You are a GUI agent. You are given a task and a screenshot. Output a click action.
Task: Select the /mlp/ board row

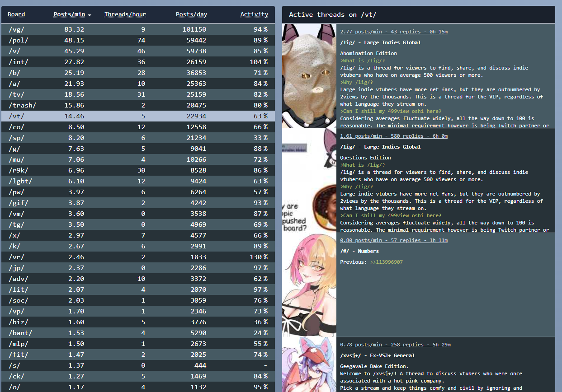click(x=138, y=344)
